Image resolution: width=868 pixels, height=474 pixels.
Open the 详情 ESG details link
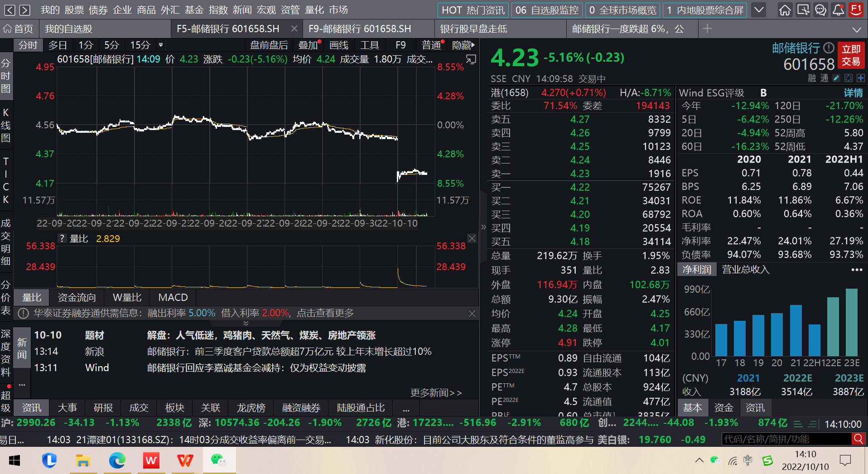[x=853, y=93]
